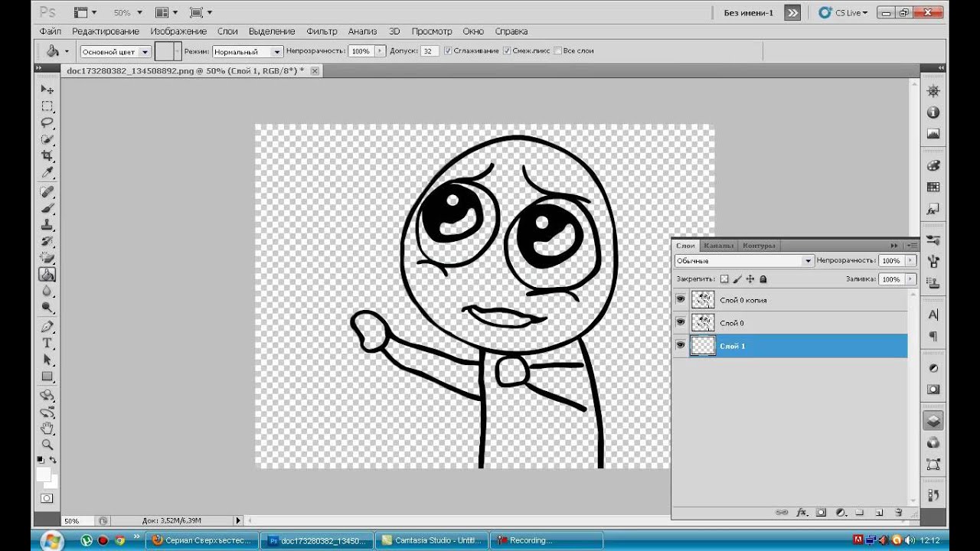
Task: Create a new layer group
Action: 860,512
